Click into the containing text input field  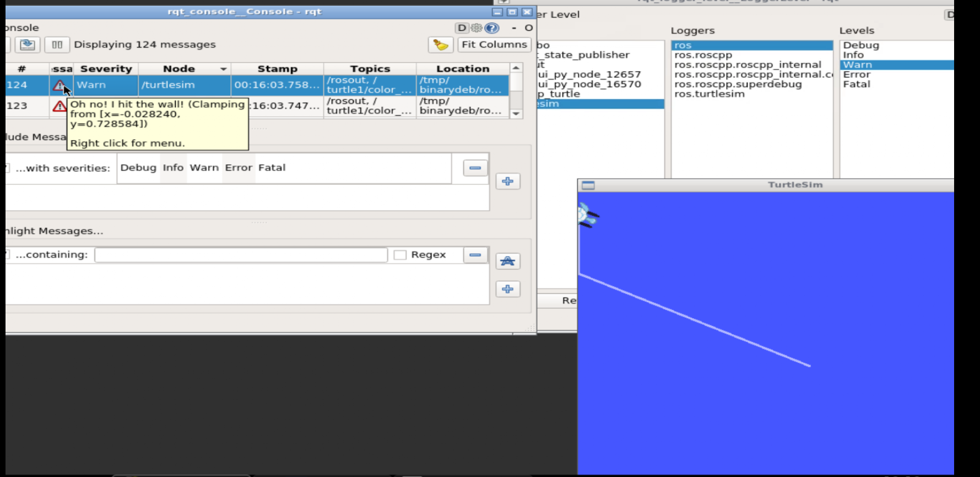point(241,255)
